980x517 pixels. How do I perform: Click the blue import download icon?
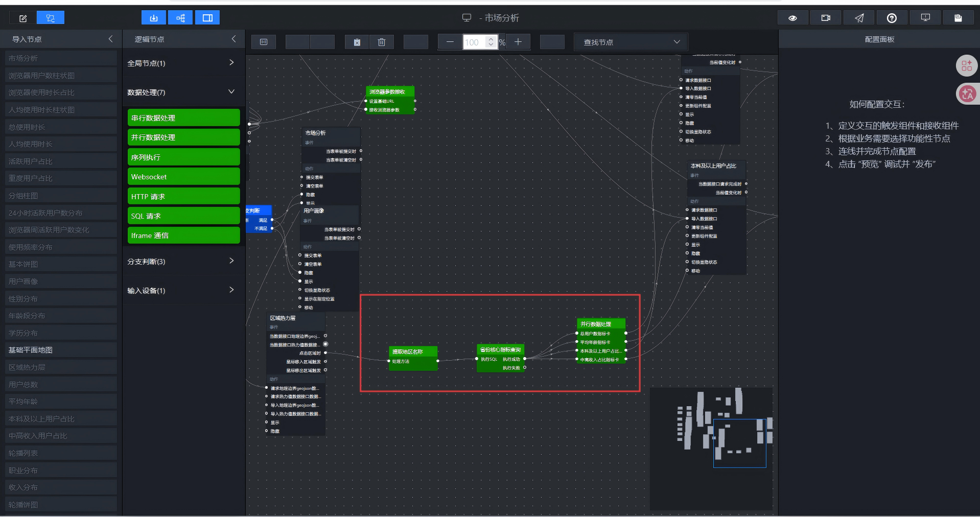point(154,18)
